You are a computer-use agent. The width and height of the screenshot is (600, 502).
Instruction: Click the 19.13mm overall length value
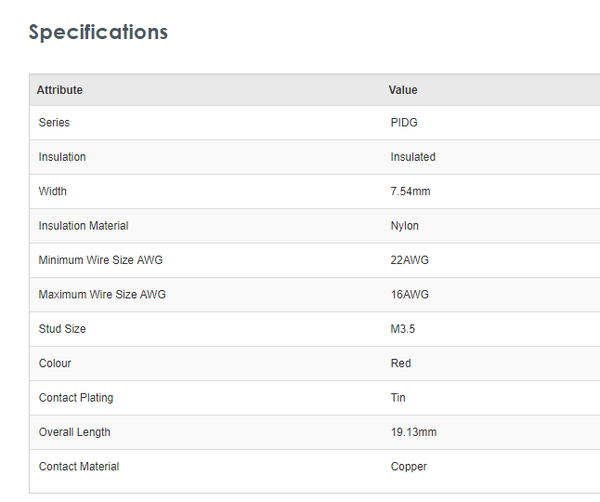click(x=414, y=432)
